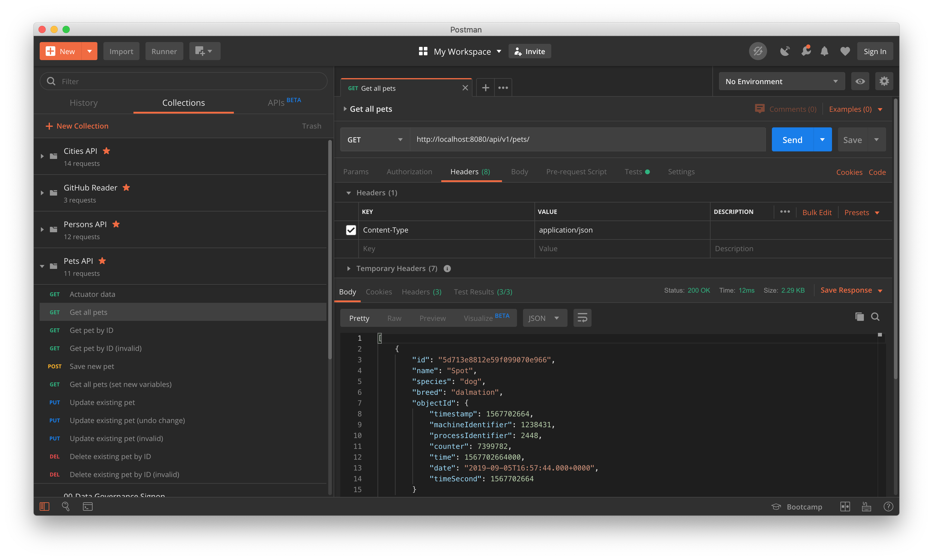
Task: Search the response body magnifier icon
Action: pos(875,317)
